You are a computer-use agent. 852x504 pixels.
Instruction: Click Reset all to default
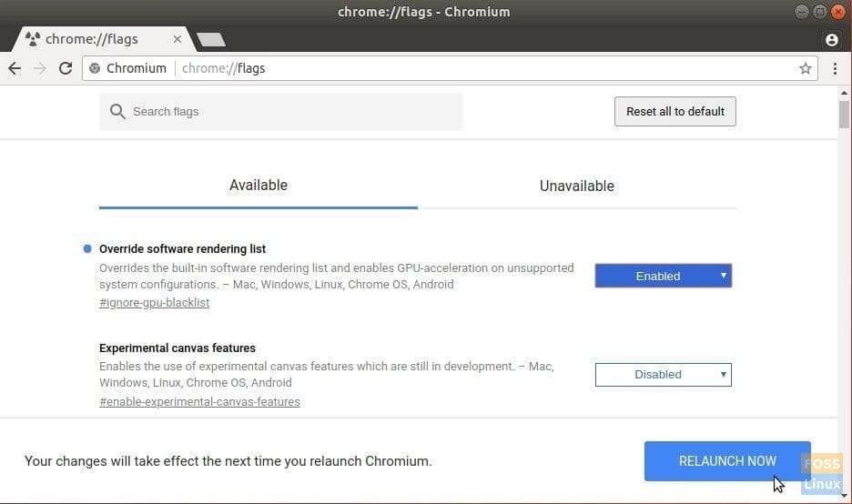click(x=675, y=111)
